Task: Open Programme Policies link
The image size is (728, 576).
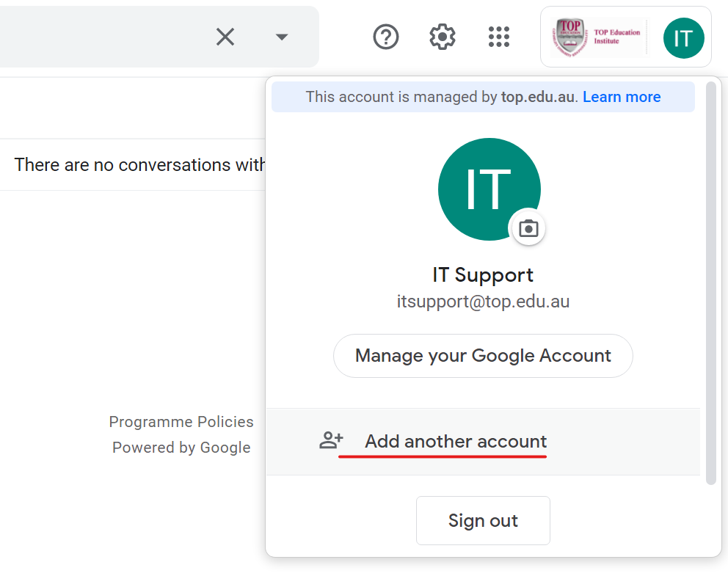Action: tap(181, 421)
